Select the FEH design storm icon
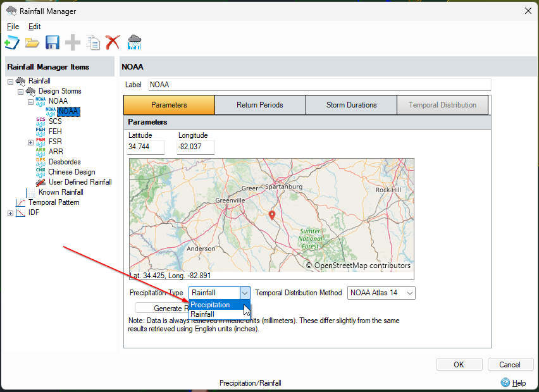Viewport: 539px width, 392px height. point(40,131)
